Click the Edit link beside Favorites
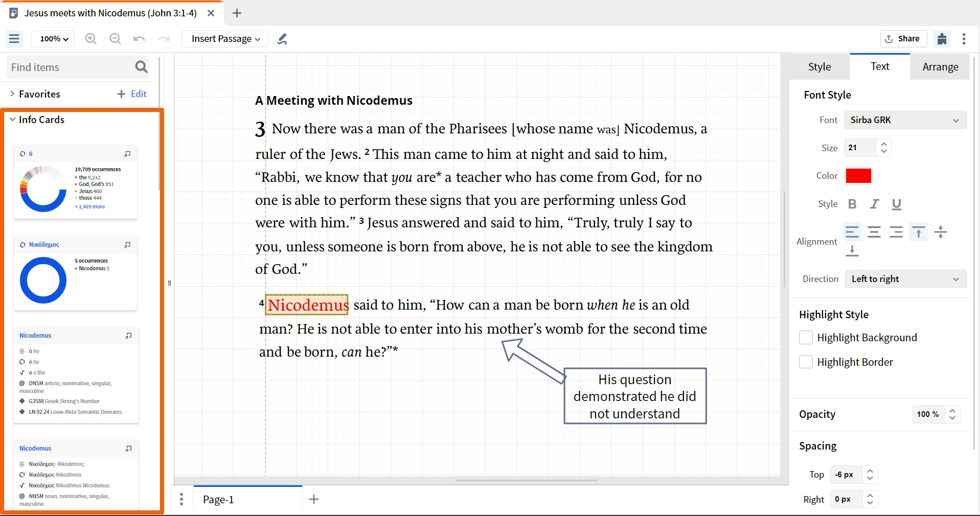Viewport: 980px width, 516px height. point(139,94)
